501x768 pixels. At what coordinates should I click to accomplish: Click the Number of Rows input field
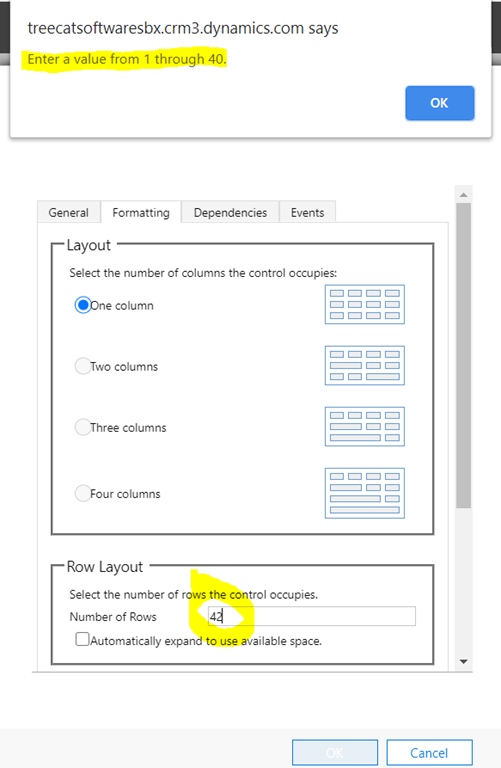tap(311, 616)
